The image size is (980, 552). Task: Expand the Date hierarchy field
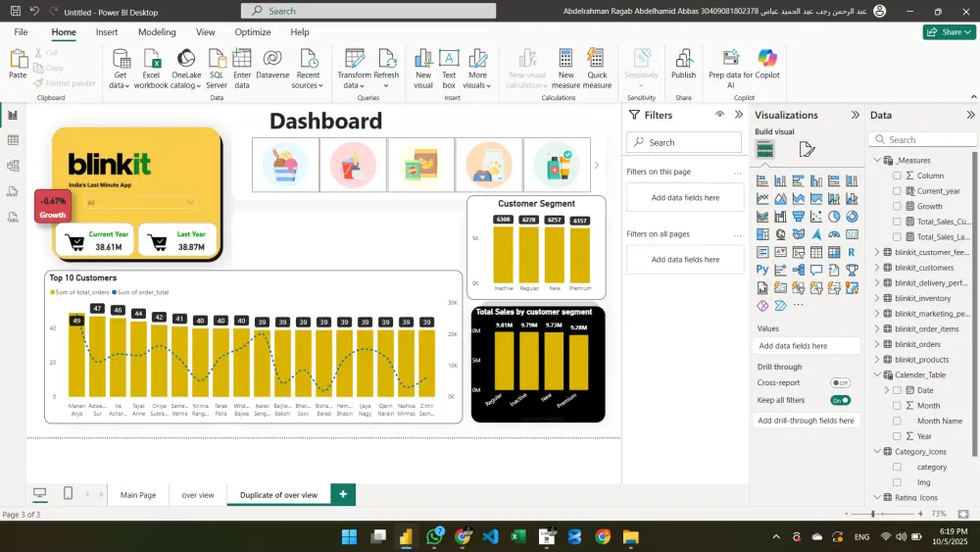(886, 390)
